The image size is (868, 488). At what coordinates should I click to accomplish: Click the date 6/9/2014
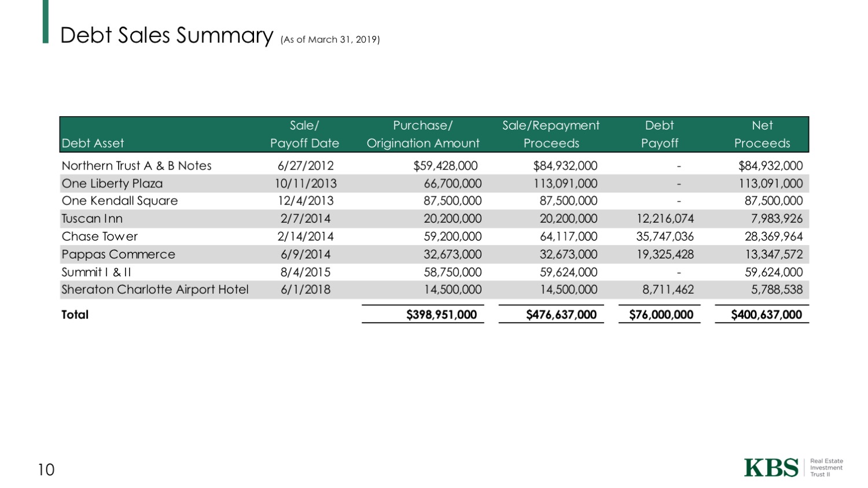click(306, 254)
